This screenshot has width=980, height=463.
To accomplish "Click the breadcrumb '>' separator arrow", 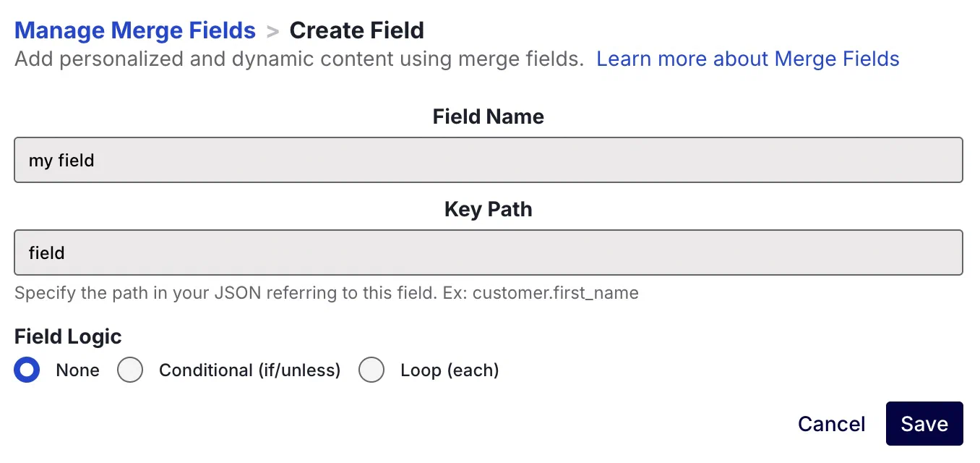I will (272, 31).
